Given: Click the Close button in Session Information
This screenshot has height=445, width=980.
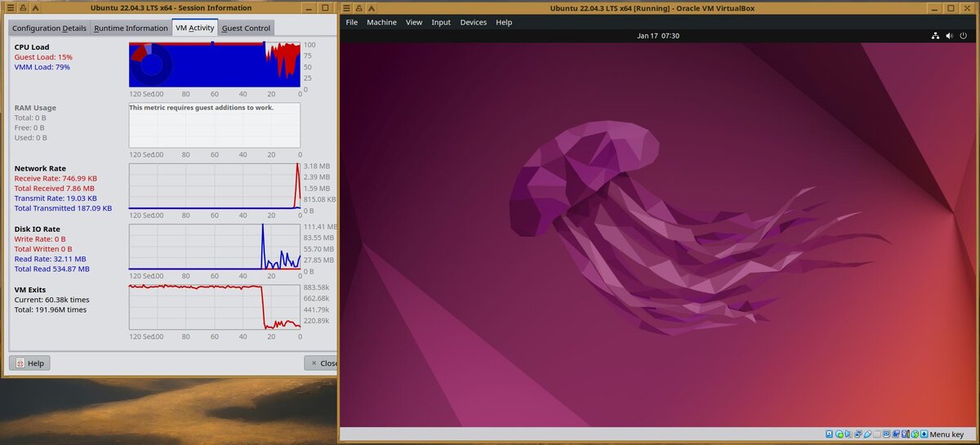Looking at the screenshot, I should point(321,363).
